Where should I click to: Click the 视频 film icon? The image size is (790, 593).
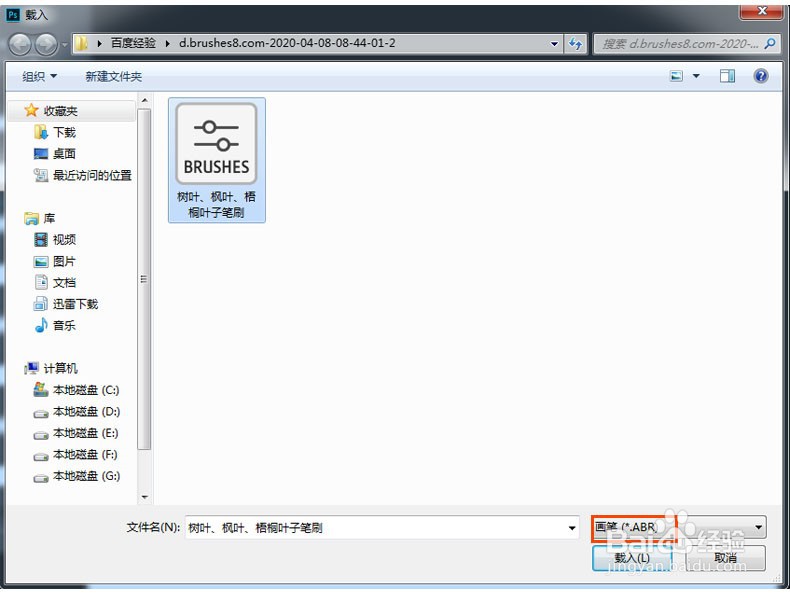click(41, 239)
